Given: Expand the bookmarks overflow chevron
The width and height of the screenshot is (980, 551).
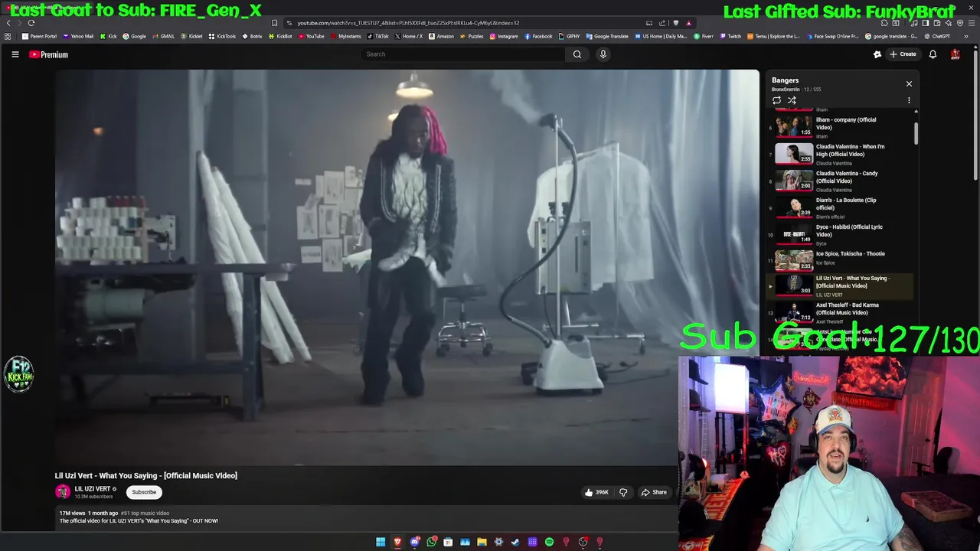Looking at the screenshot, I should (x=966, y=36).
